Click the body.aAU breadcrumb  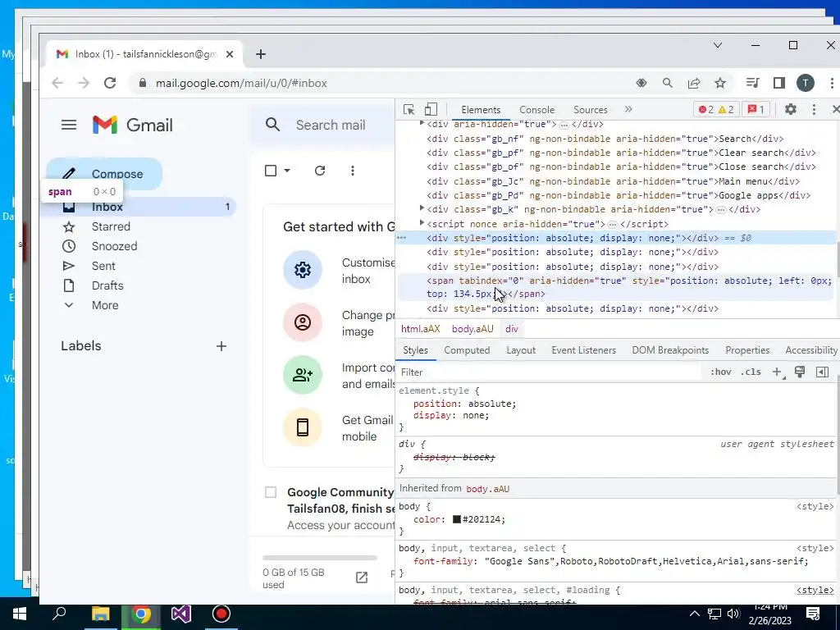[x=472, y=329]
